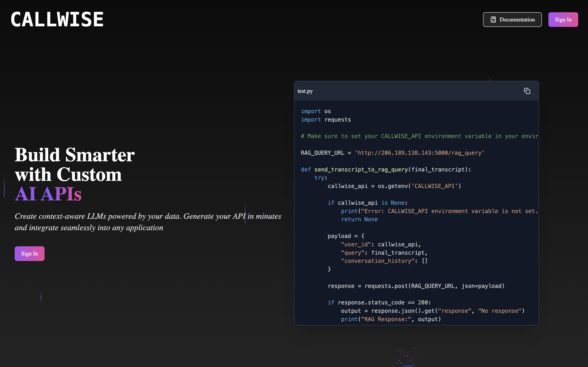Click the 'return None' code line
588x367 pixels.
point(359,219)
